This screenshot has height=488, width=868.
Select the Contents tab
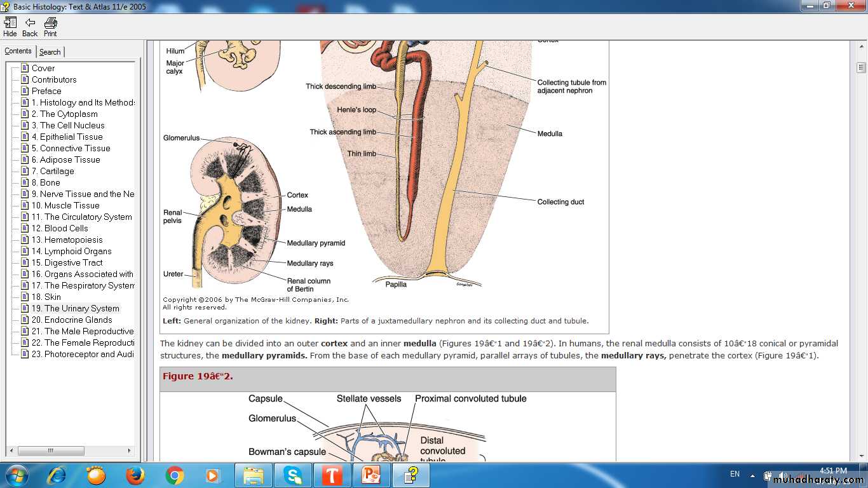18,51
